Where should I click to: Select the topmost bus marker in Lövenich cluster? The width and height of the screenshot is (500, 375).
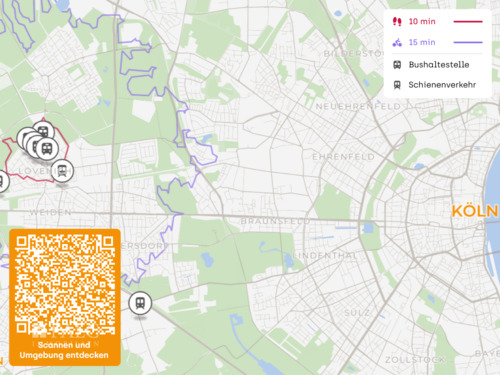point(43,131)
